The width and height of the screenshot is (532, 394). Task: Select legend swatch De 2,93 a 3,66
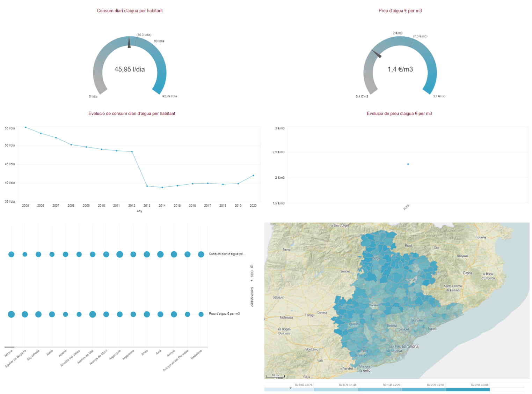[x=468, y=389]
